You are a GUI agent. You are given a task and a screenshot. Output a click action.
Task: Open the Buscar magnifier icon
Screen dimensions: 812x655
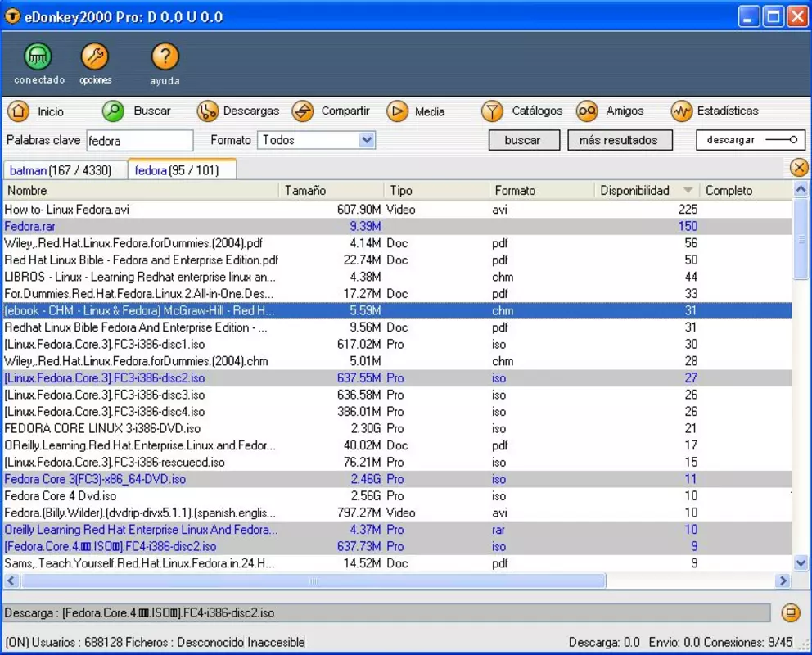point(113,111)
